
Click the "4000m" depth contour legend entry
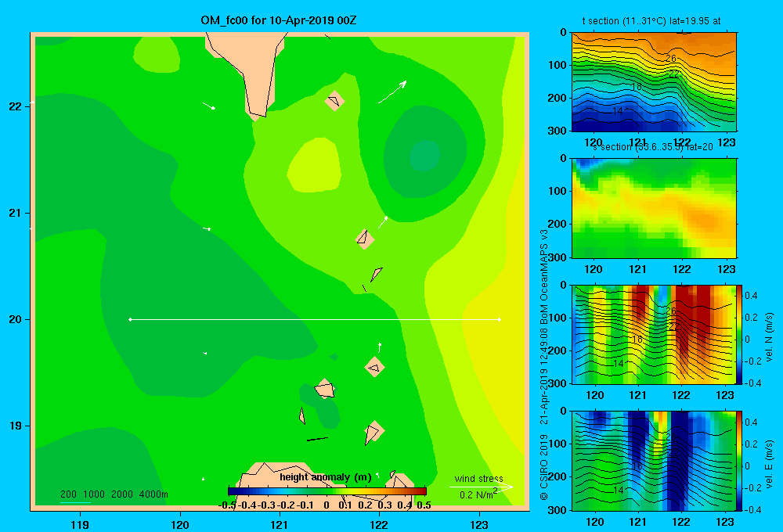pos(153,494)
